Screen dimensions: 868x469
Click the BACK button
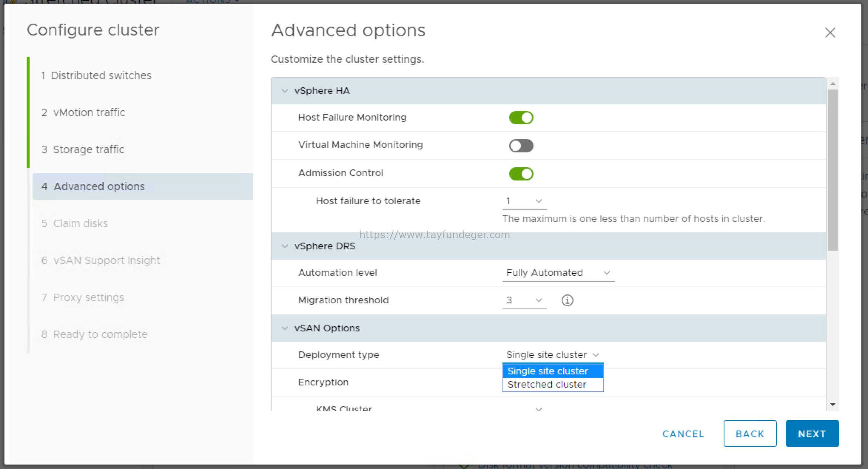coord(750,433)
